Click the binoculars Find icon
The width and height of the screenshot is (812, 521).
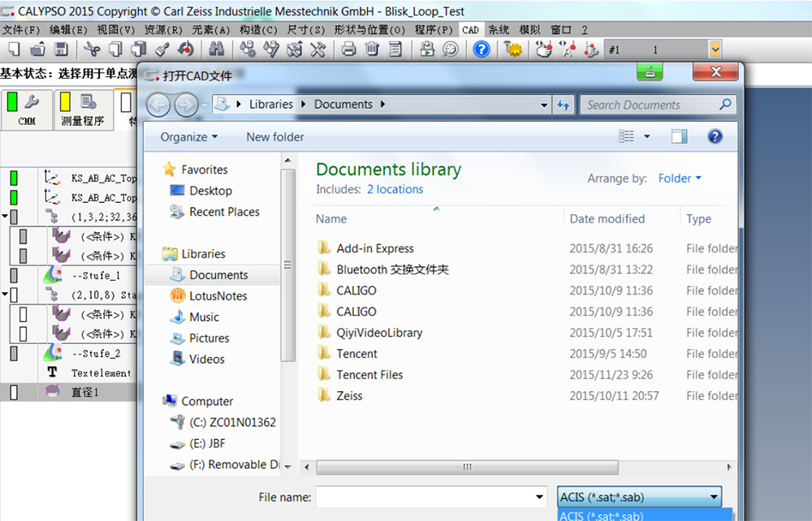pyautogui.click(x=217, y=50)
